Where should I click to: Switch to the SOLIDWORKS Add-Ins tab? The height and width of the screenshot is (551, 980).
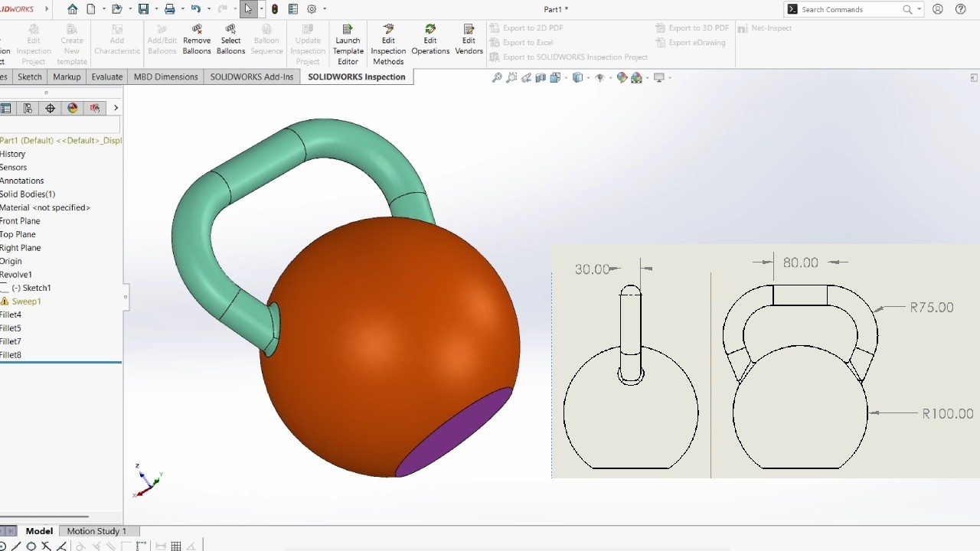pos(252,77)
